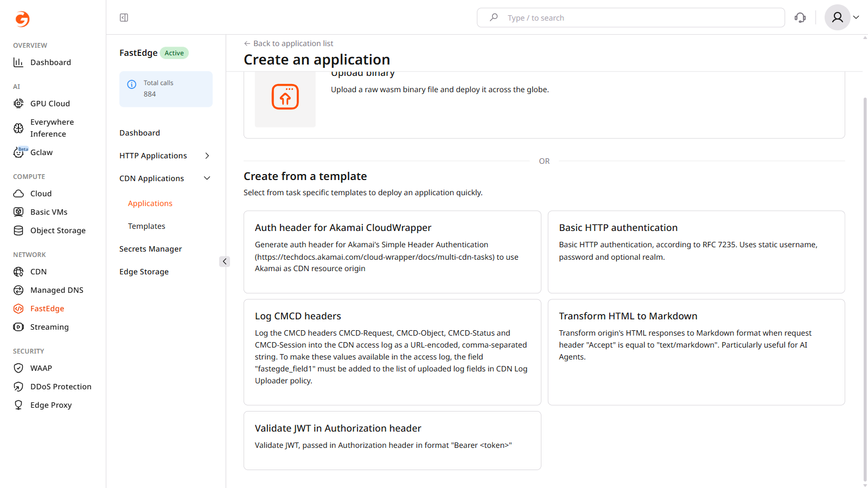The height and width of the screenshot is (488, 868).
Task: Choose Transform HTML to Markdown template
Action: tap(696, 352)
